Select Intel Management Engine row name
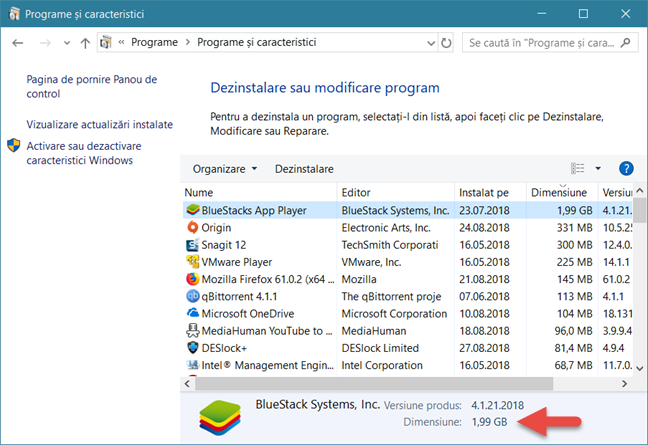The image size is (648, 445). pos(268,365)
